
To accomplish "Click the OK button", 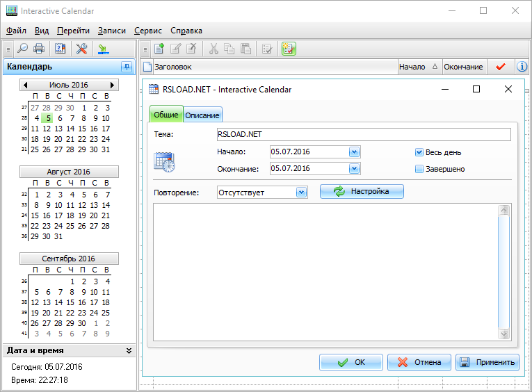I will 351,362.
